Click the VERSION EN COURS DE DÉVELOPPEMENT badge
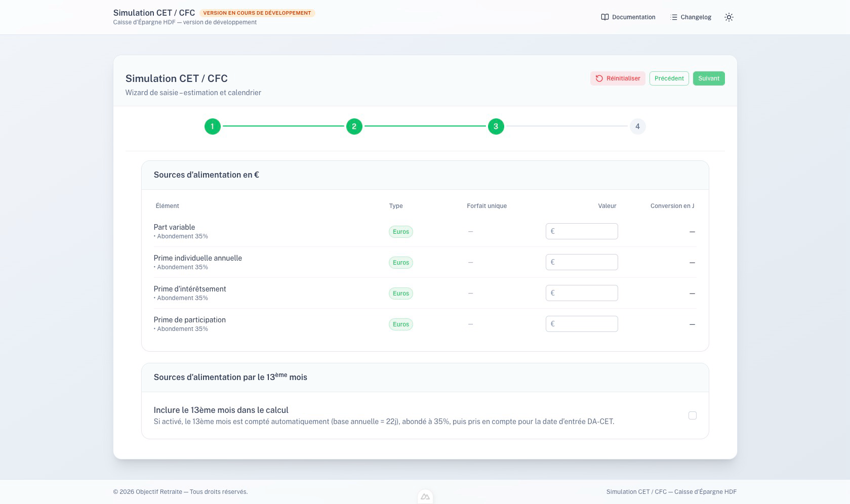The image size is (850, 504). 257,13
